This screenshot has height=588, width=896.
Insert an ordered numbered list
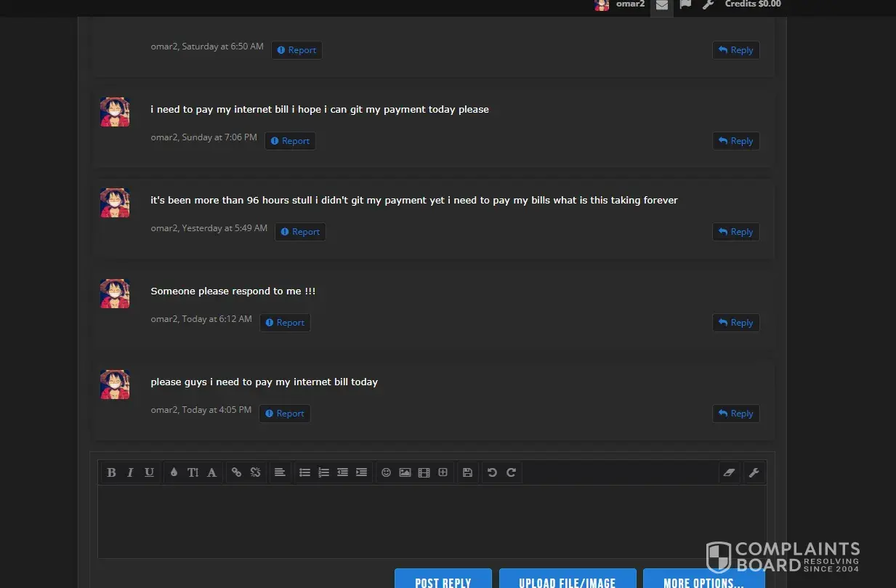[323, 472]
